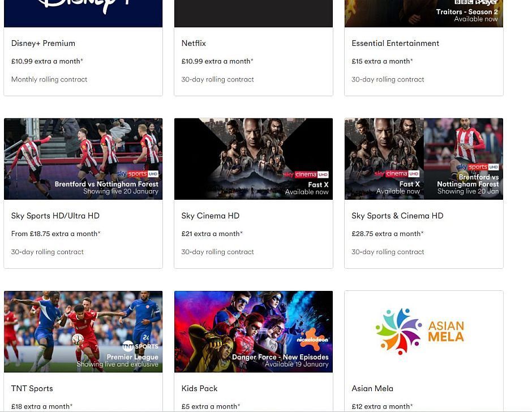The height and width of the screenshot is (412, 532).
Task: Open the Sky Sports & Cinema HD title
Action: pos(397,216)
